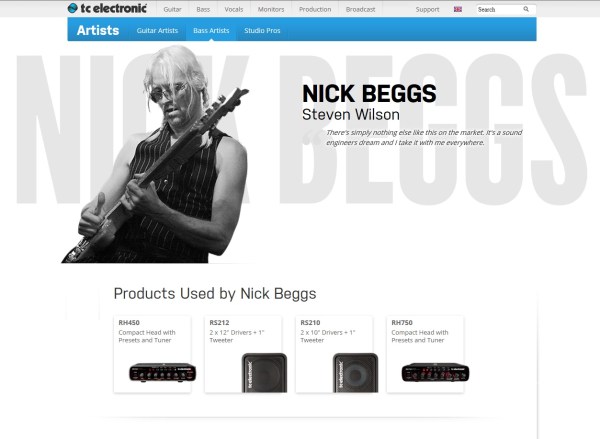The image size is (600, 439).
Task: Open the Broadcast menu
Action: point(360,9)
